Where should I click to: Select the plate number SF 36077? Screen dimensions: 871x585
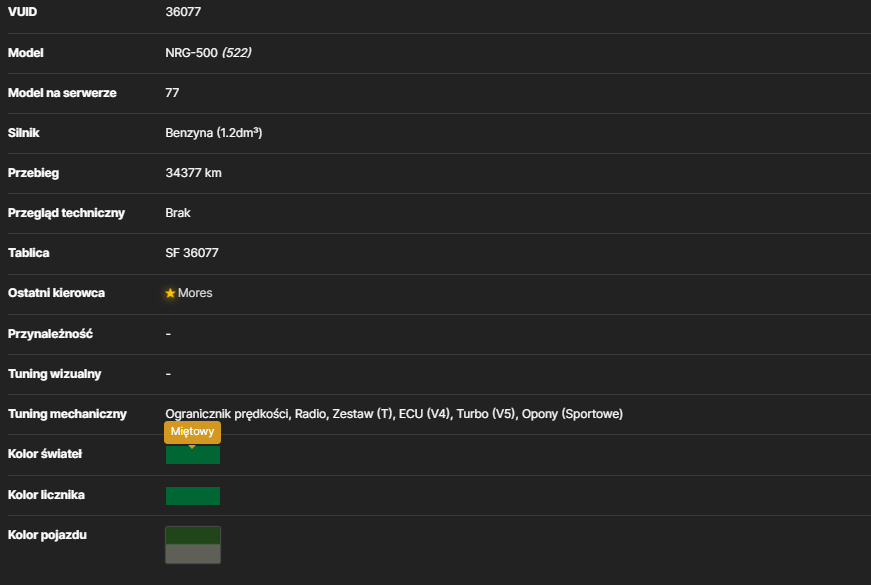(x=192, y=253)
